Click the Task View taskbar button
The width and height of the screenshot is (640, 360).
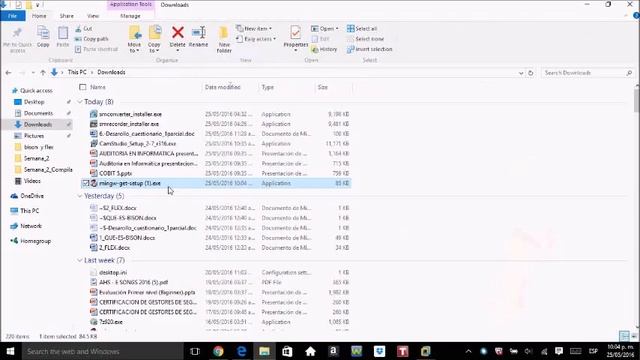195,351
